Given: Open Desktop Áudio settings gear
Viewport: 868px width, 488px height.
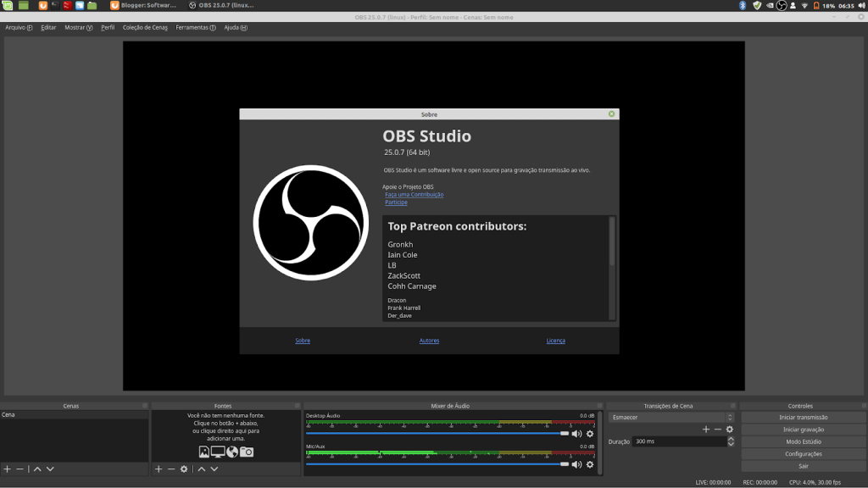Looking at the screenshot, I should [x=590, y=434].
